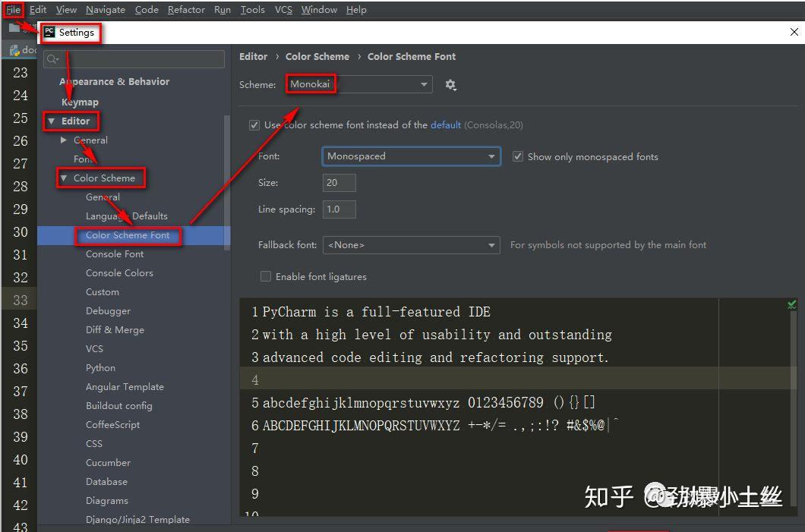This screenshot has height=532, width=805.
Task: Toggle use color scheme font checkbox
Action: (254, 125)
